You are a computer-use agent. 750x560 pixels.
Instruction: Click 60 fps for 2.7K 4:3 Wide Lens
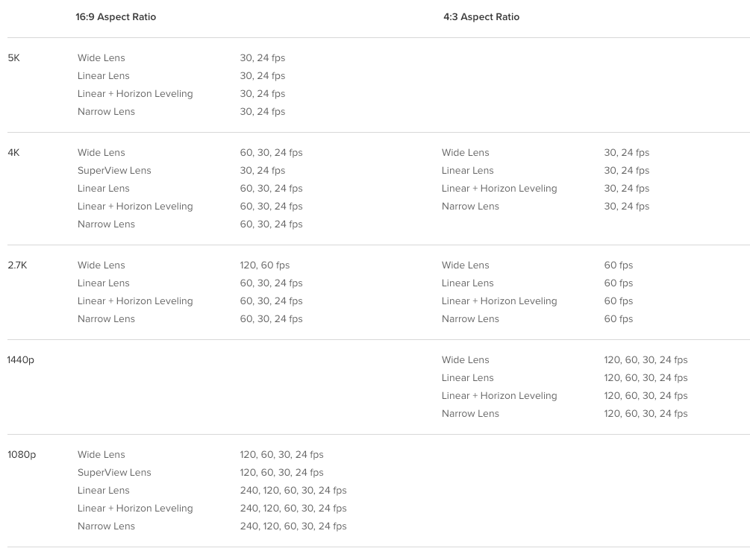(x=619, y=265)
